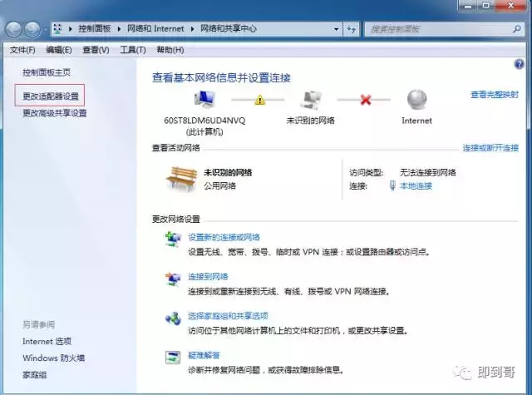Viewport: 532px width, 395px height.
Task: Go to 控制面板主页 in sidebar
Action: click(47, 72)
